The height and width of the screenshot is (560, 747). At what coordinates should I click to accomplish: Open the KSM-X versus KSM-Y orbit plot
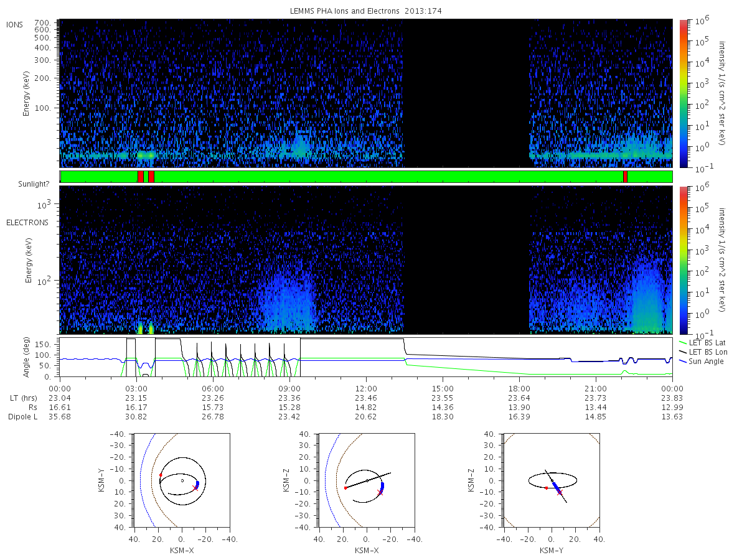(181, 480)
